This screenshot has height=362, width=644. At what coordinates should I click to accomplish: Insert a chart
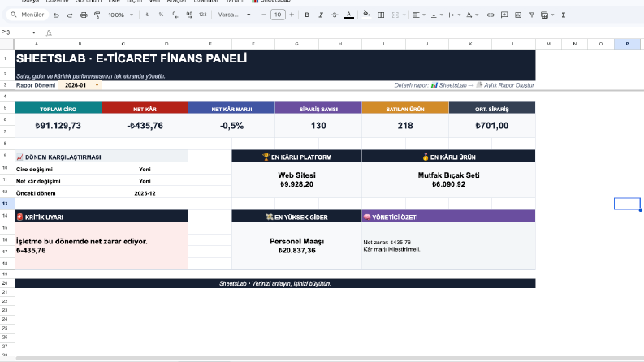coord(518,15)
